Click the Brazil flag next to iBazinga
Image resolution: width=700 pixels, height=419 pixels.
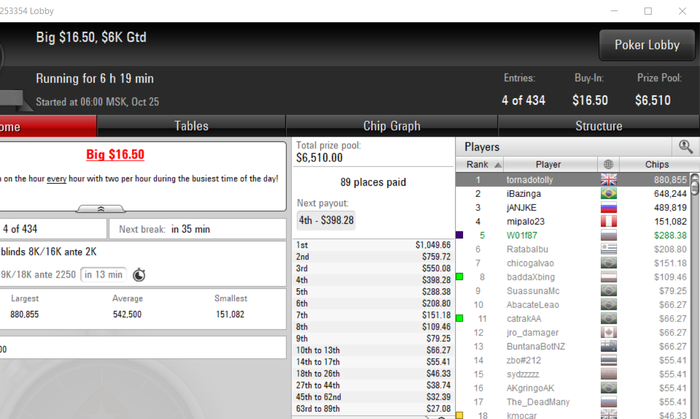coord(608,194)
